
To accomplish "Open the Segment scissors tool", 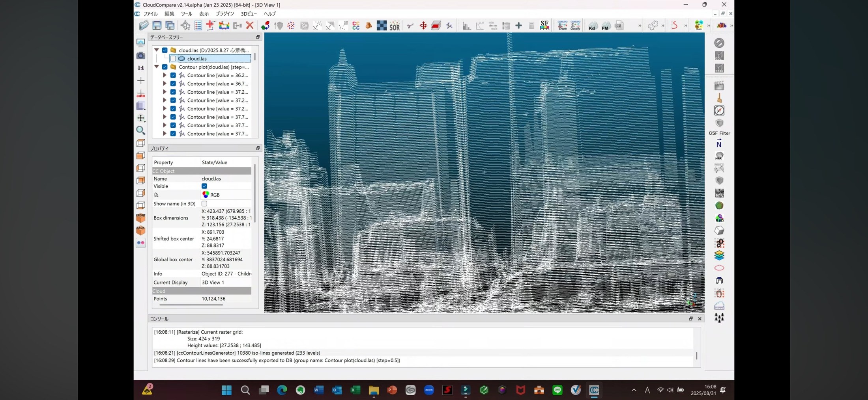I will click(x=410, y=26).
